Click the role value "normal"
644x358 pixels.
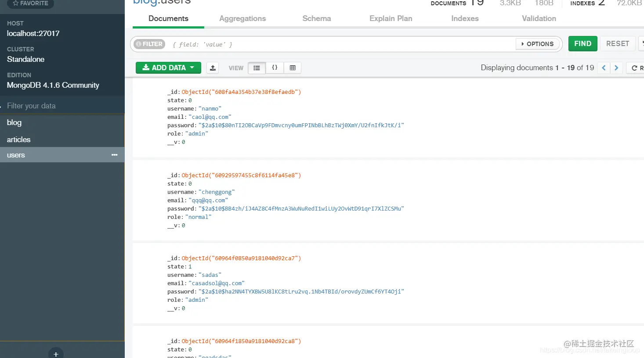[x=199, y=217]
